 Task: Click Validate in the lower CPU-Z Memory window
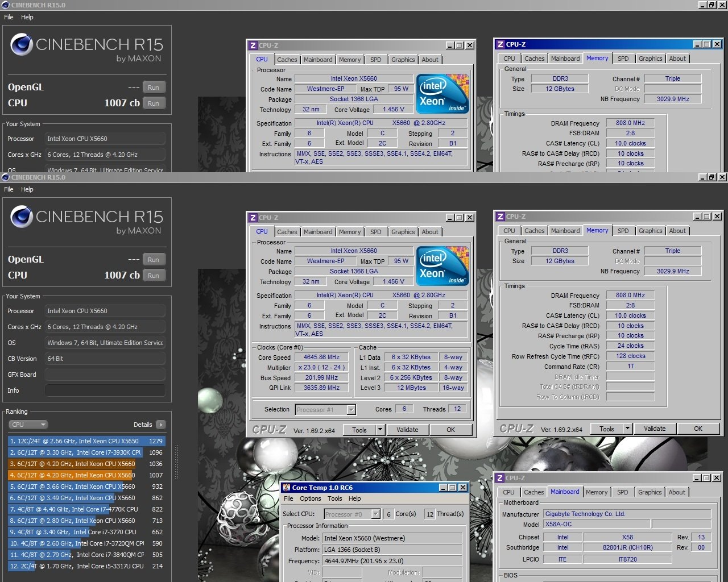(655, 429)
